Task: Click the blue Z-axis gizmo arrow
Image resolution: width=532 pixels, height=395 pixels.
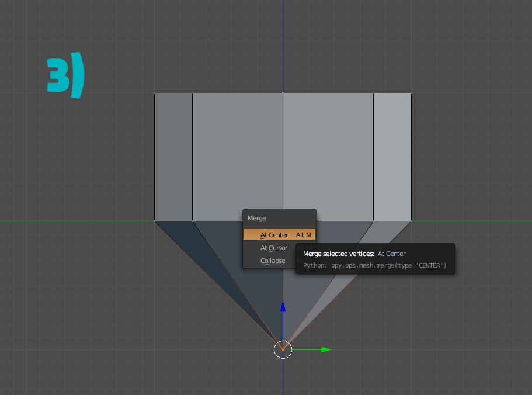Action: pos(283,306)
